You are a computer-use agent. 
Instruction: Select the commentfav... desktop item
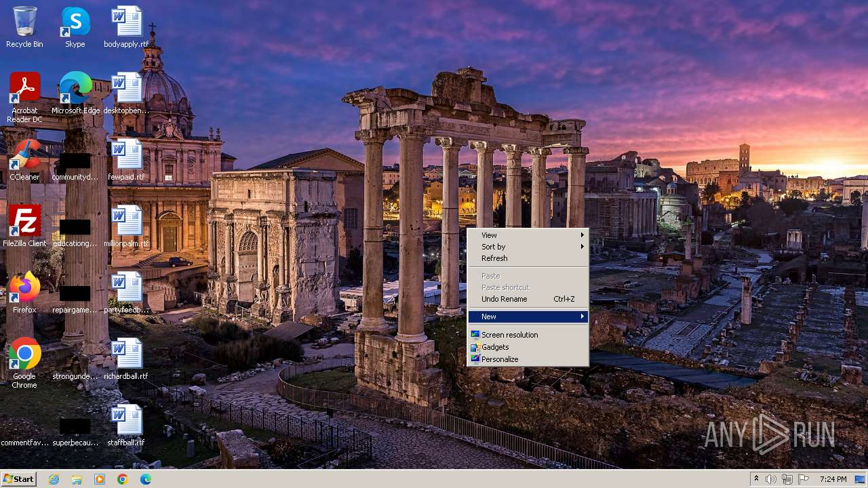point(24,442)
